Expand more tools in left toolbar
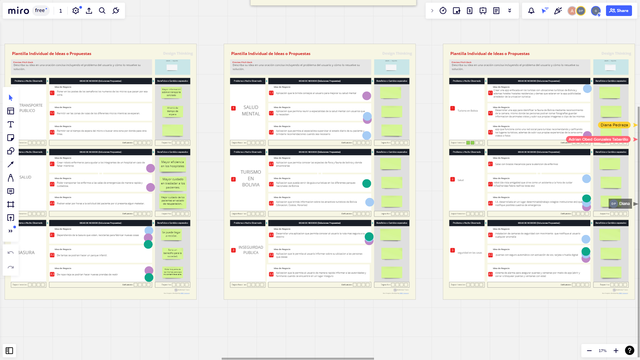The image size is (640, 360). click(x=11, y=231)
